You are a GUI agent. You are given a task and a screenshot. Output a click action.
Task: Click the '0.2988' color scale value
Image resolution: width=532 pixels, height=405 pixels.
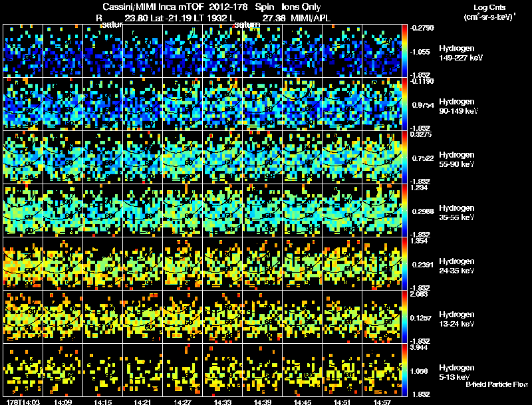(423, 211)
